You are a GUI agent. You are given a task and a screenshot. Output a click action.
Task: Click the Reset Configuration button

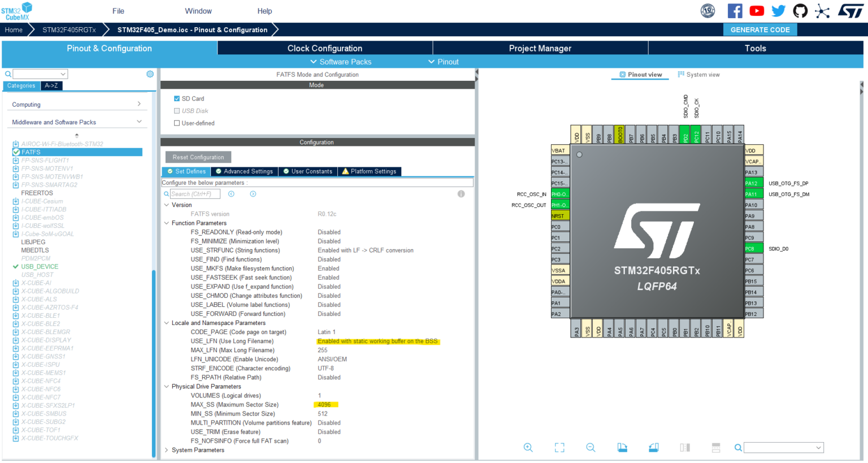coord(197,157)
